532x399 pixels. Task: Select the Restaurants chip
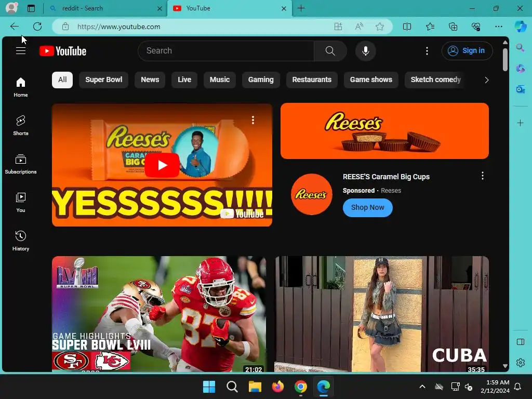click(x=312, y=79)
